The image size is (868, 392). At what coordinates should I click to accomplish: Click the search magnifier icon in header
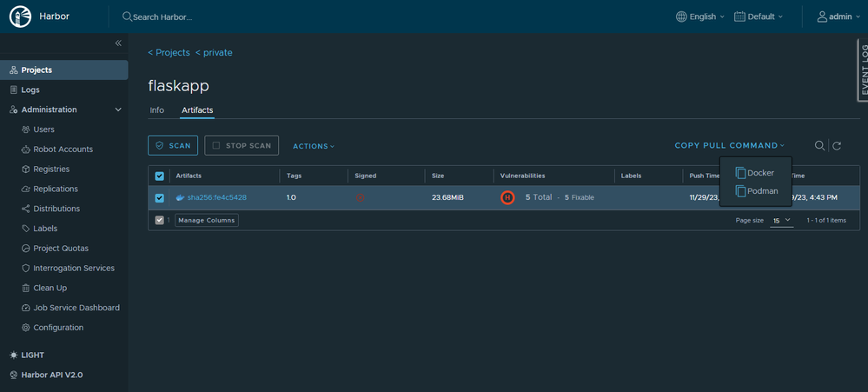(127, 17)
